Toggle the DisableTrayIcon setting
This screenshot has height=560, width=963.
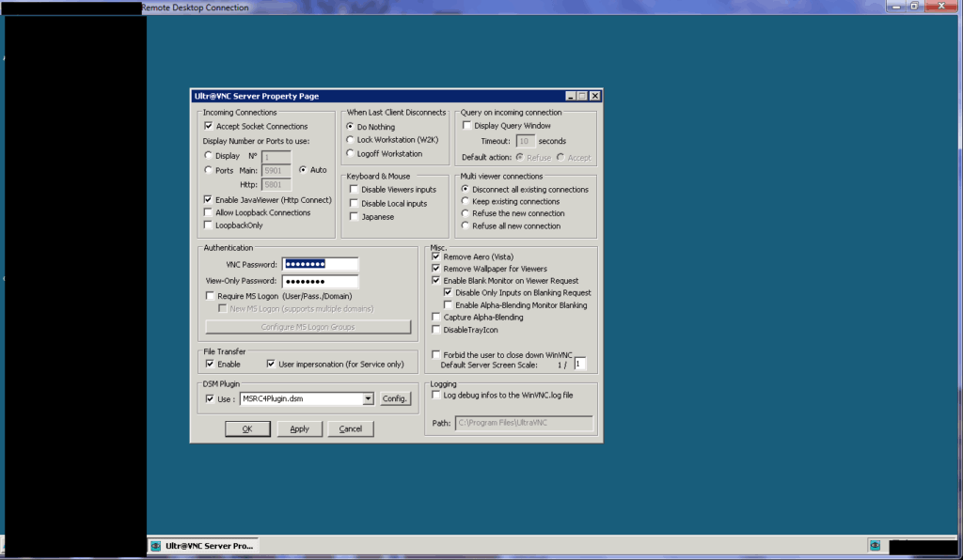pos(434,329)
